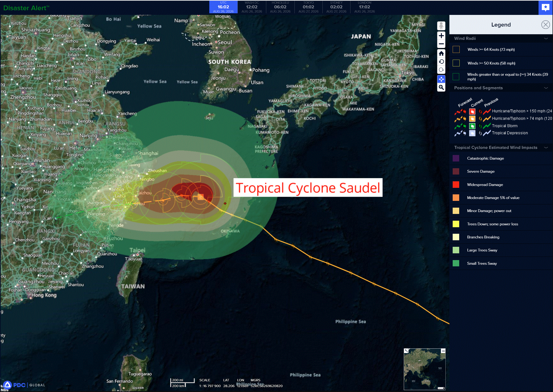This screenshot has height=392, width=553.
Task: Click the Trees Down yellow swatch
Action: click(x=456, y=224)
